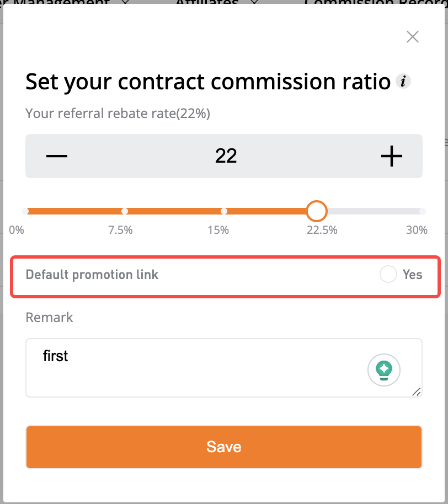Decrease the rebate rate with the minus button

pos(57,156)
